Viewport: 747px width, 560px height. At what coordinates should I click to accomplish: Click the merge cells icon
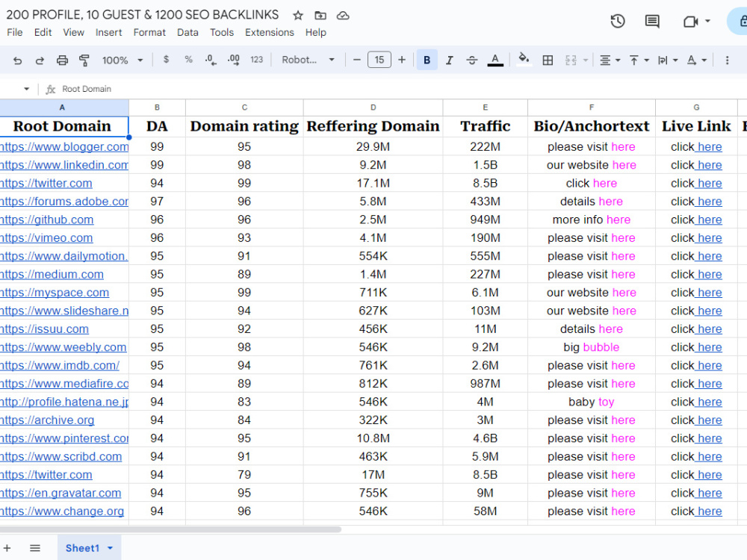tap(571, 60)
